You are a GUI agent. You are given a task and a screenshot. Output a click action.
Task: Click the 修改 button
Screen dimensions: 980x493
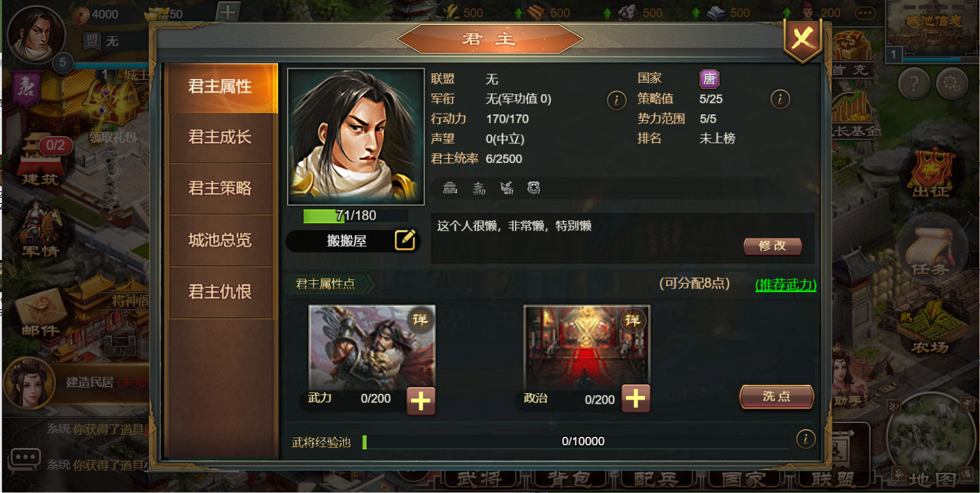click(773, 246)
